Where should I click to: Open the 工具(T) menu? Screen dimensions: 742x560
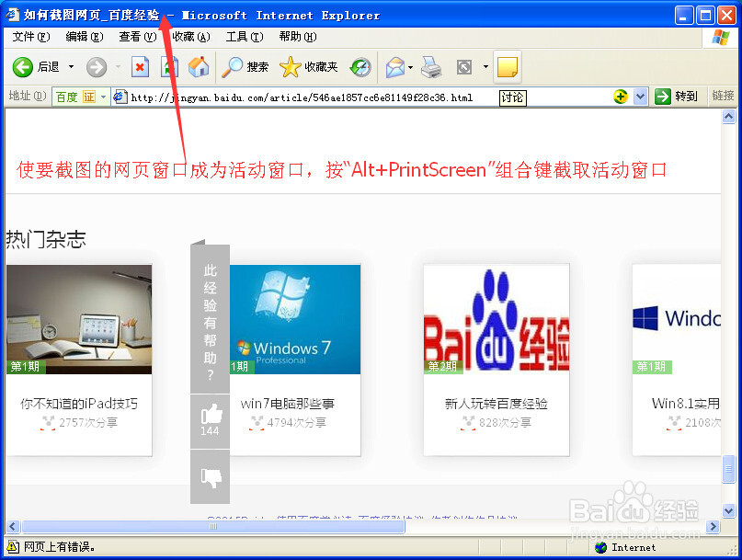coord(245,37)
